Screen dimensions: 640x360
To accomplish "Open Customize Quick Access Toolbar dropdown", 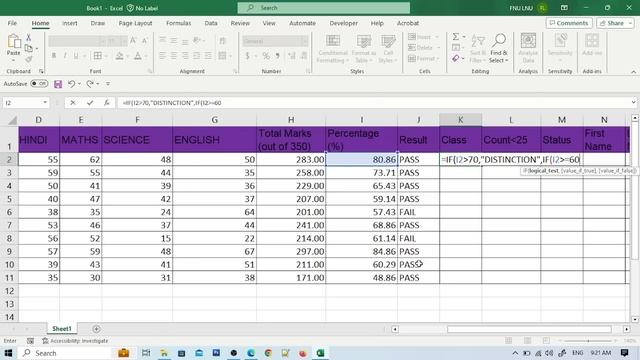I will (108, 84).
